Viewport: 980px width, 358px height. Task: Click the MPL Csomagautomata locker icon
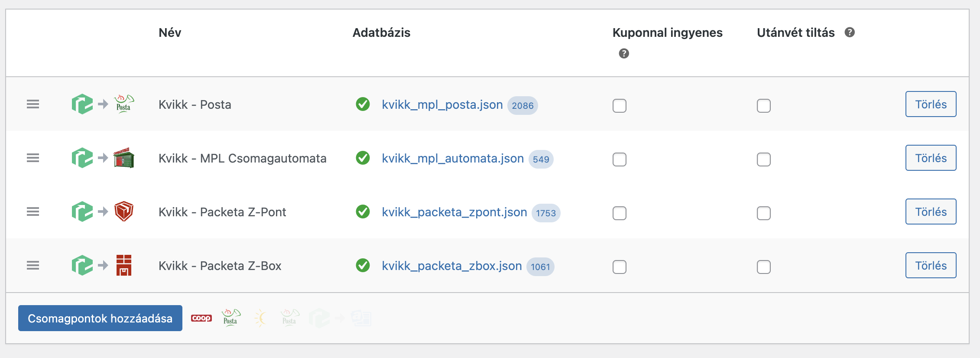click(x=124, y=158)
